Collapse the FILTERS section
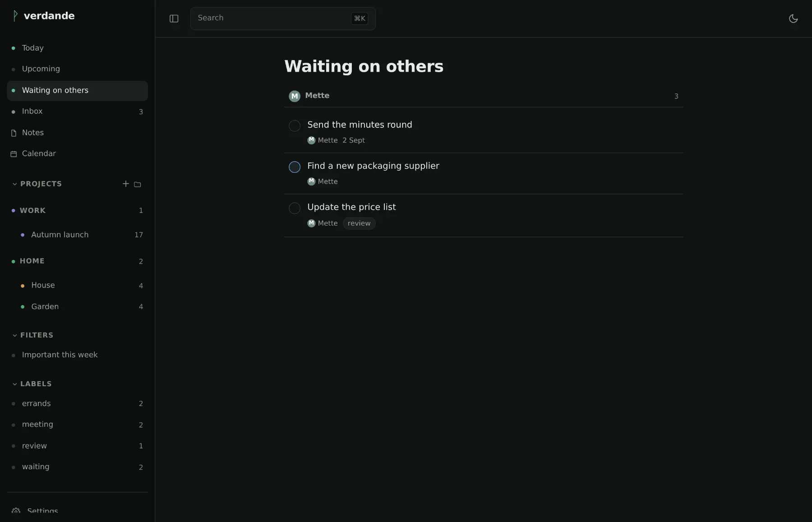Image resolution: width=812 pixels, height=522 pixels. coord(15,335)
